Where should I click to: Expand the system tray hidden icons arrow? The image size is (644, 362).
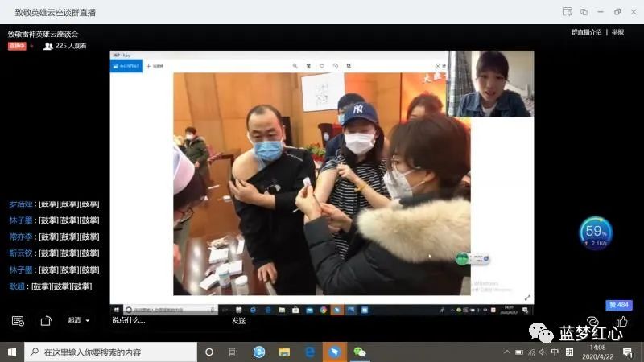[506, 352]
